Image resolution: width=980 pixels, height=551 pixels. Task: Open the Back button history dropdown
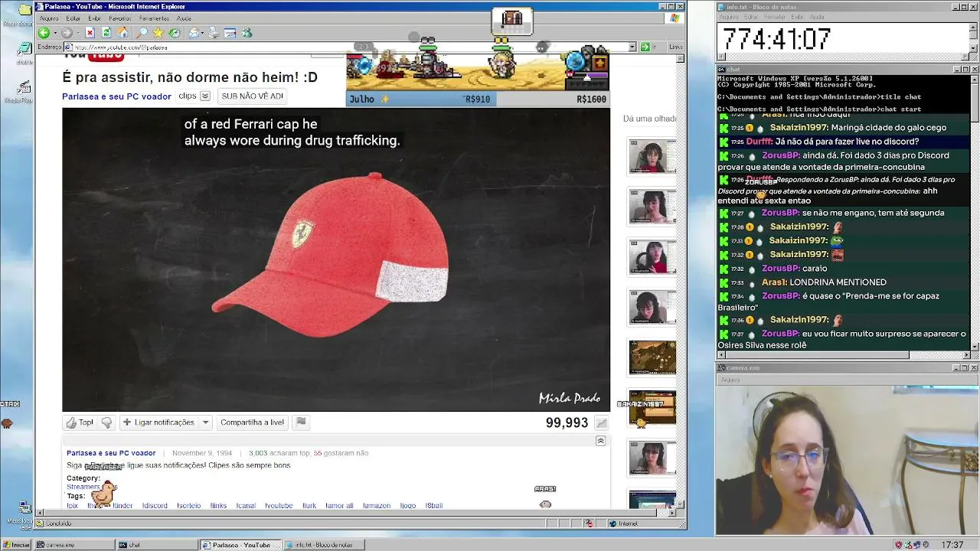(54, 33)
